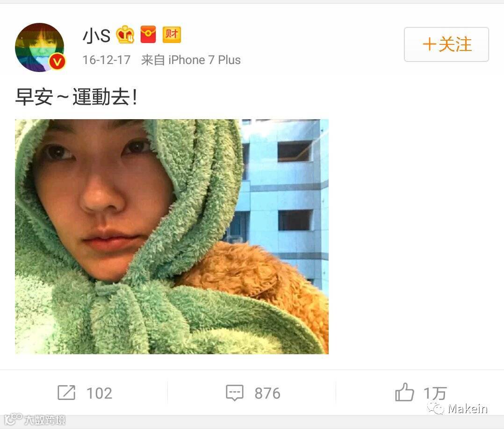
Task: Tap the 大数跨境 watermark logo
Action: pyautogui.click(x=36, y=419)
